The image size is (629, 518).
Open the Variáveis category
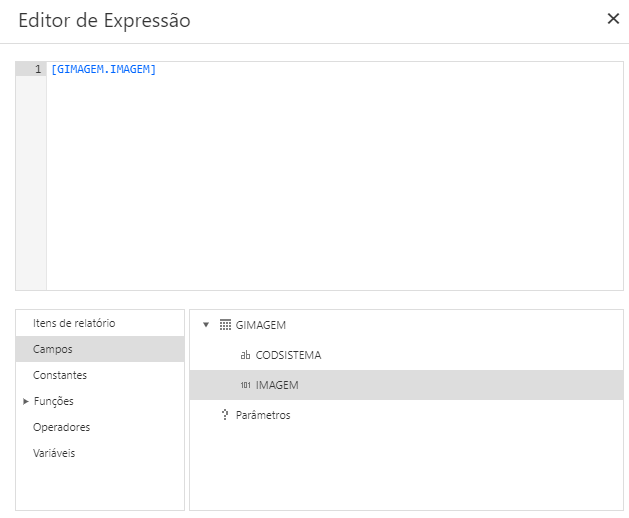point(54,453)
